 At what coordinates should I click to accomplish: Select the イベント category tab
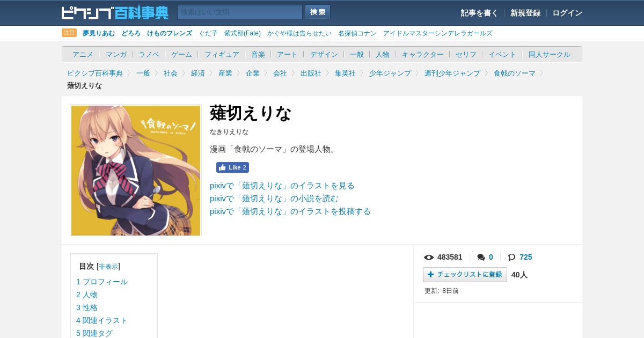pos(502,54)
